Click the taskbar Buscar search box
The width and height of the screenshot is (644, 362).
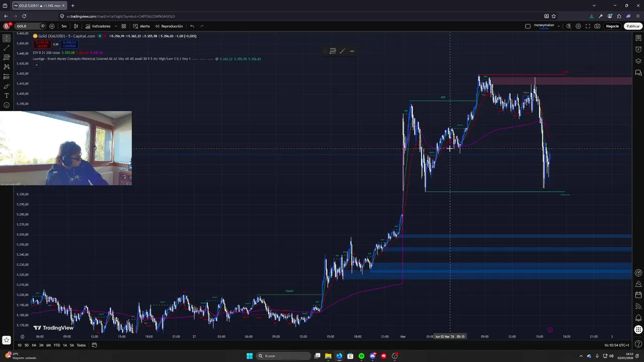pos(284,356)
